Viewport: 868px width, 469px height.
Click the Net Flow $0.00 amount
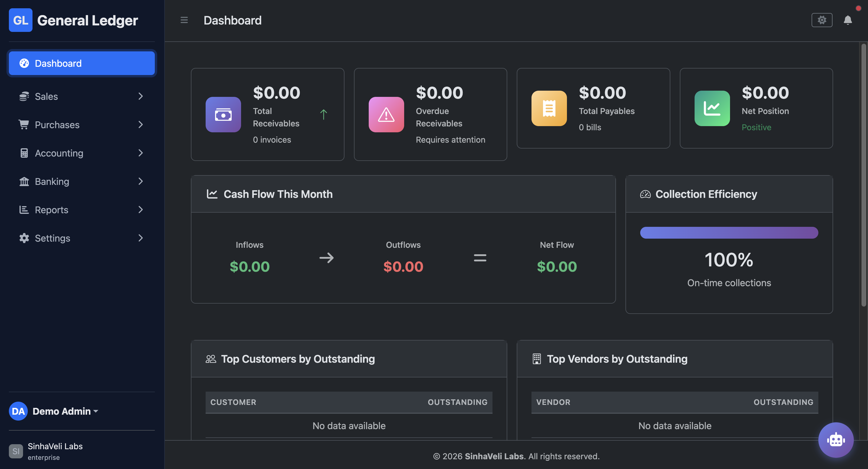click(x=557, y=266)
